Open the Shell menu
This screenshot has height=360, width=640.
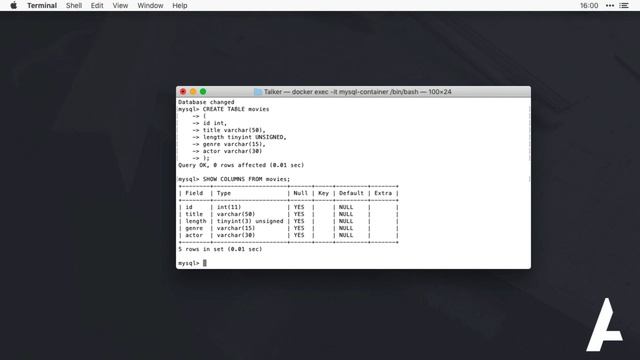click(x=74, y=6)
